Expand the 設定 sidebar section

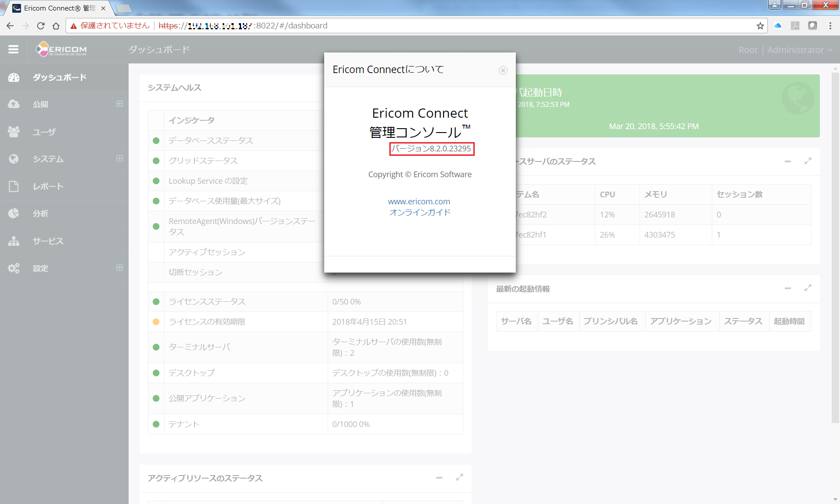[119, 268]
